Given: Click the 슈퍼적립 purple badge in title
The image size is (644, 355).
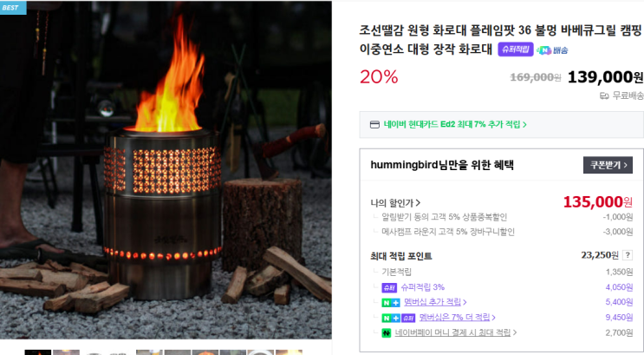Looking at the screenshot, I should pos(516,49).
